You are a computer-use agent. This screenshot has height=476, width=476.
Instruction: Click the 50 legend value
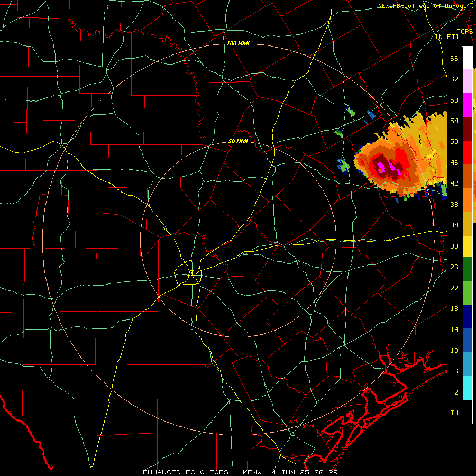click(x=454, y=142)
